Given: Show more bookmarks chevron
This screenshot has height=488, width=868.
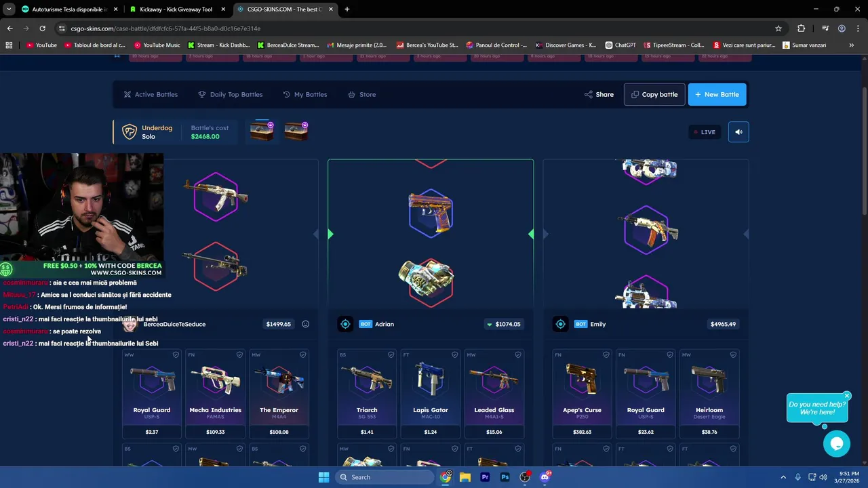Looking at the screenshot, I should point(852,45).
